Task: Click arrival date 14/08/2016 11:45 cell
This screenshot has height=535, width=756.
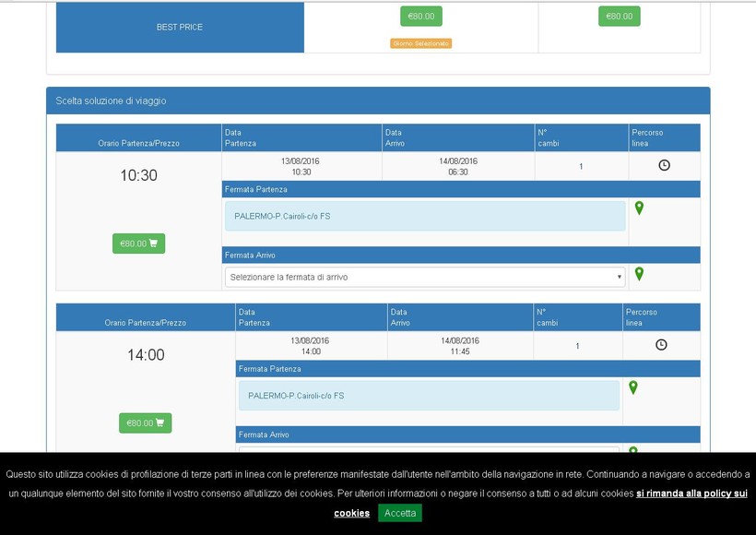Action: [x=460, y=346]
